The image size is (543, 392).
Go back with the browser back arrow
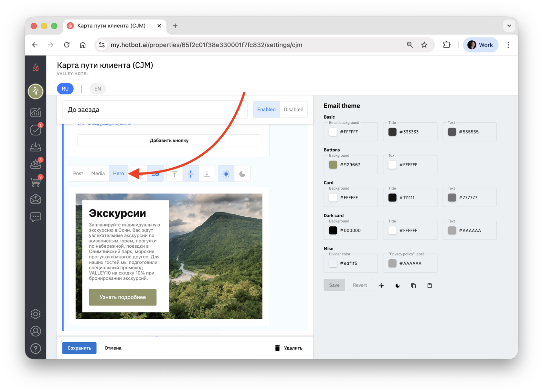click(x=35, y=45)
